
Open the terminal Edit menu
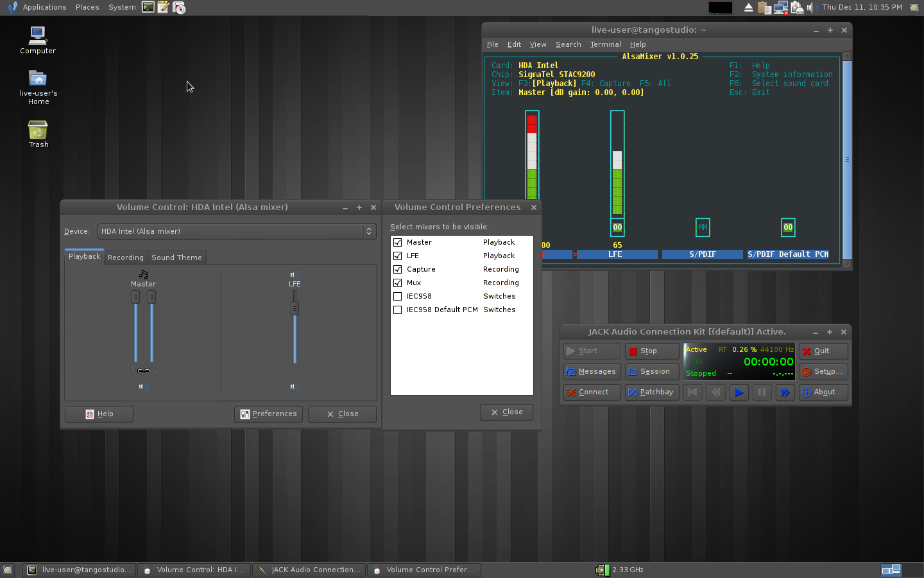(x=514, y=44)
